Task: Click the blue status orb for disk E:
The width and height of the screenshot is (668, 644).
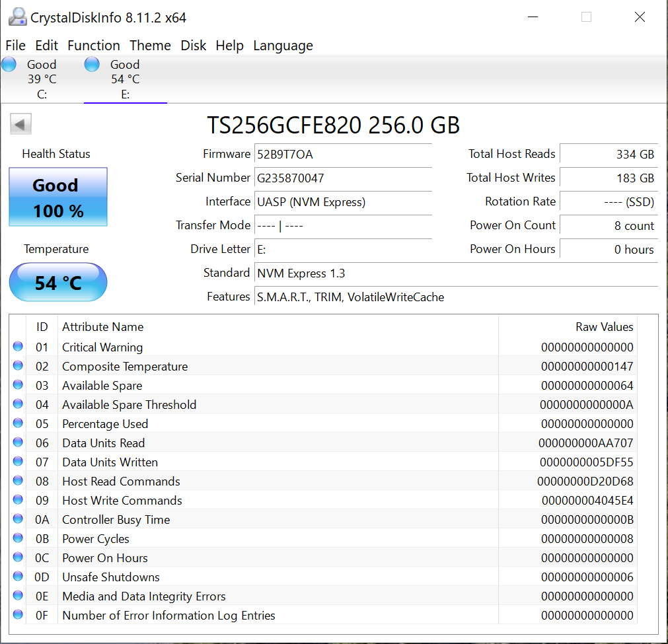Action: click(x=93, y=65)
